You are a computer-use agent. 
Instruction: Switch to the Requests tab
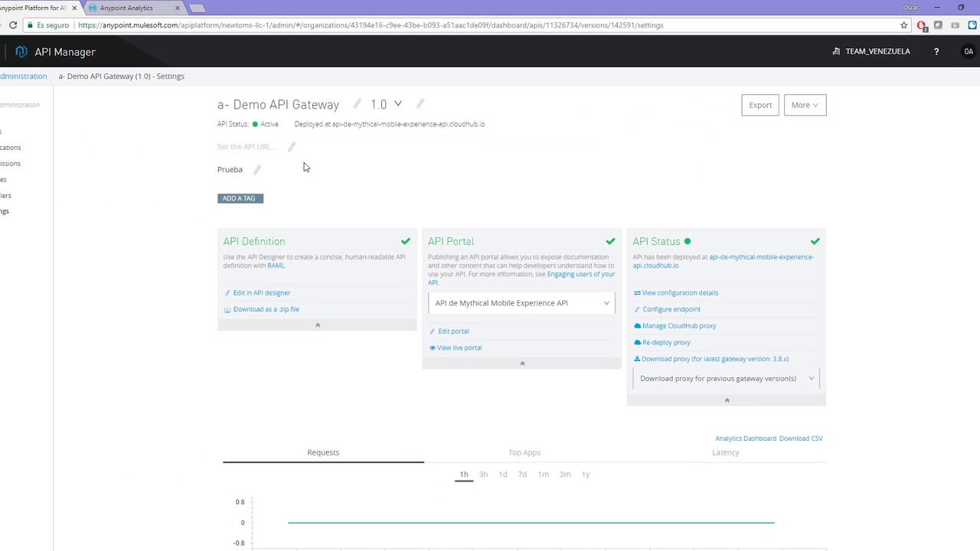[323, 452]
